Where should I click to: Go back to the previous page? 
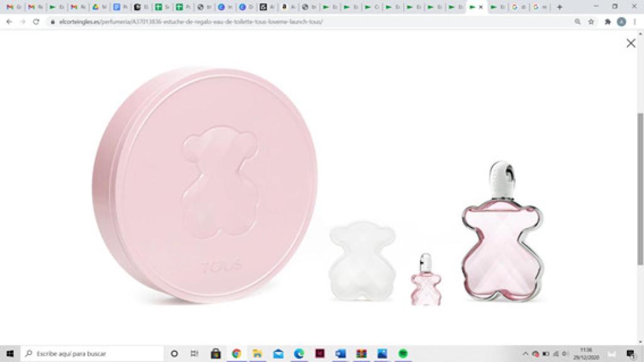(x=9, y=22)
